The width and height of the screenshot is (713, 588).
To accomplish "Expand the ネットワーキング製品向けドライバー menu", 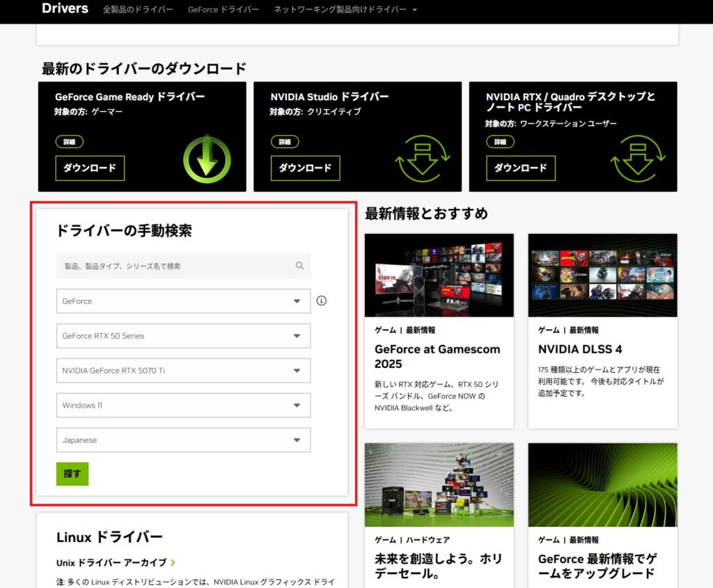I will coord(345,10).
